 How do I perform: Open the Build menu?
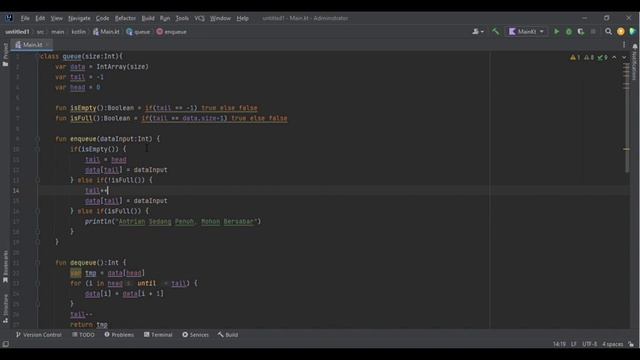tap(148, 18)
